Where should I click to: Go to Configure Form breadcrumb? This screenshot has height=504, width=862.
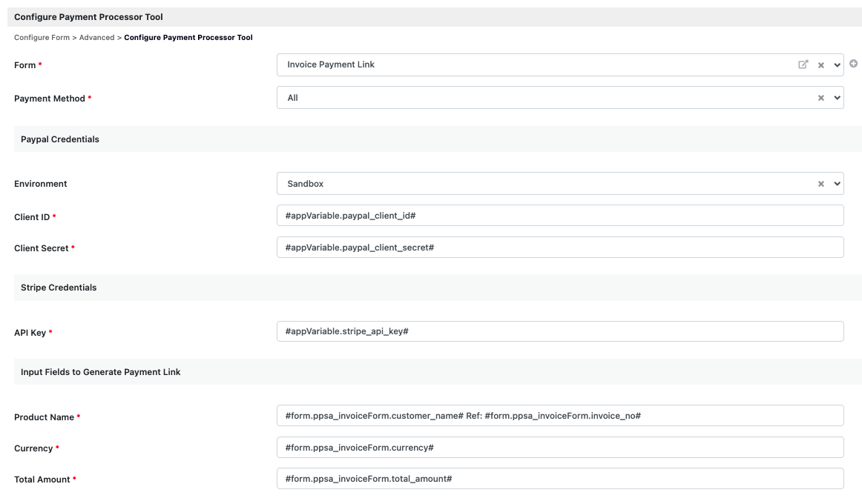42,38
